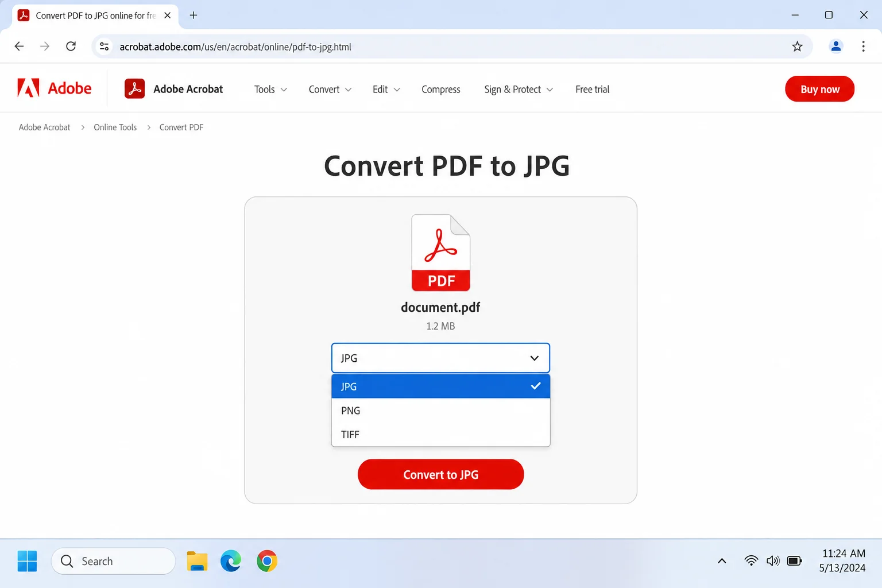Open the Wi-Fi network icon
This screenshot has width=882, height=588.
pyautogui.click(x=751, y=561)
